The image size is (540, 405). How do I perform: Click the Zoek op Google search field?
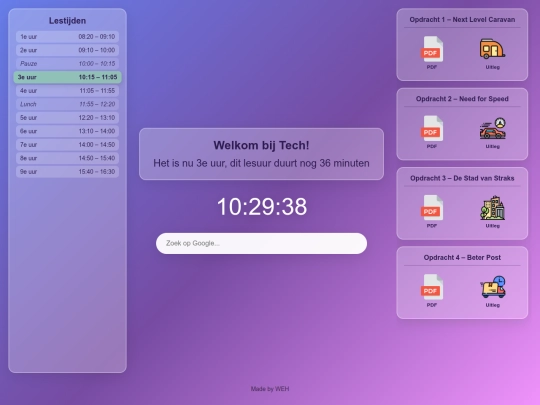261,243
